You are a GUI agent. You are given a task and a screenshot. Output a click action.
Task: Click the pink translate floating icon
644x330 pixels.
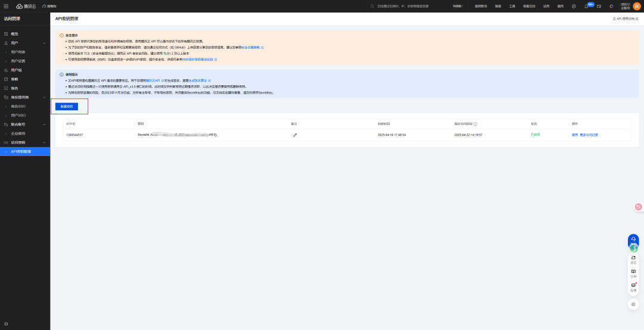[639, 207]
